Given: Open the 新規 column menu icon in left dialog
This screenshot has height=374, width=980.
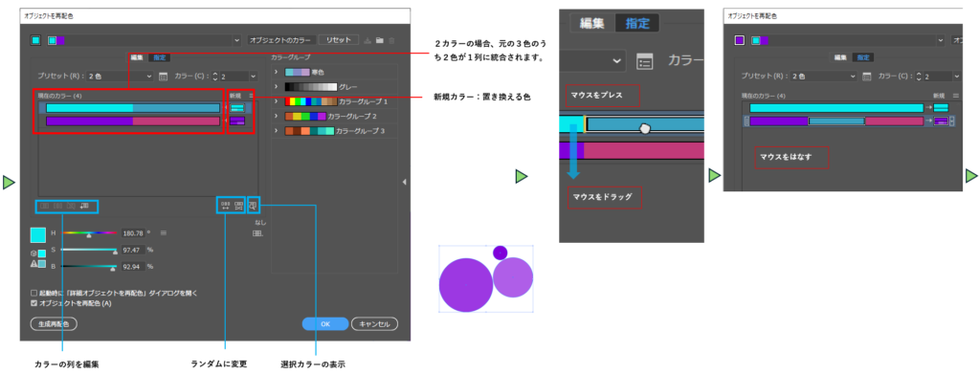Looking at the screenshot, I should click(251, 96).
